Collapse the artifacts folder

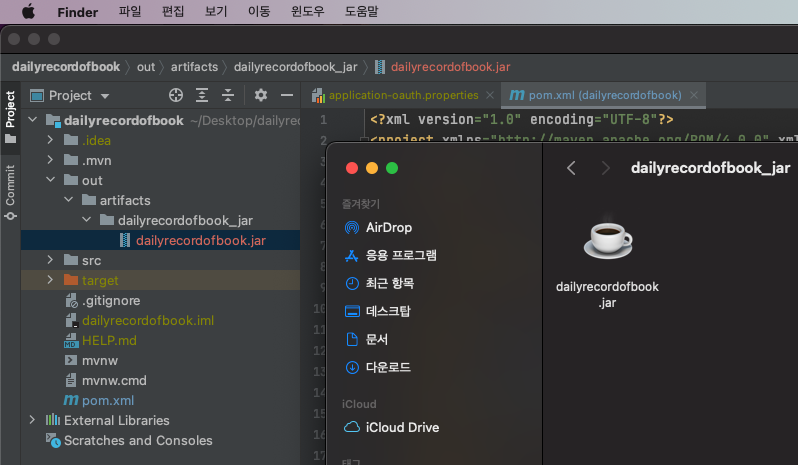pos(69,200)
